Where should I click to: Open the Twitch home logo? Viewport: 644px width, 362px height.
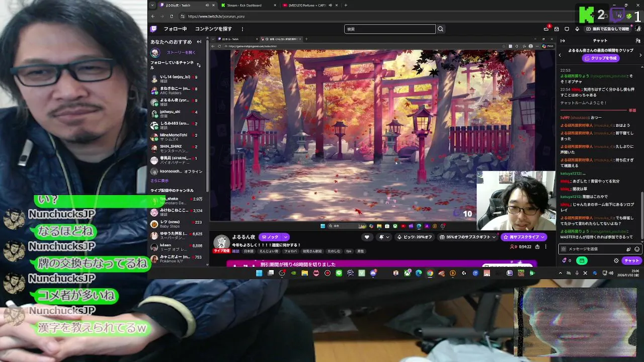(x=154, y=29)
